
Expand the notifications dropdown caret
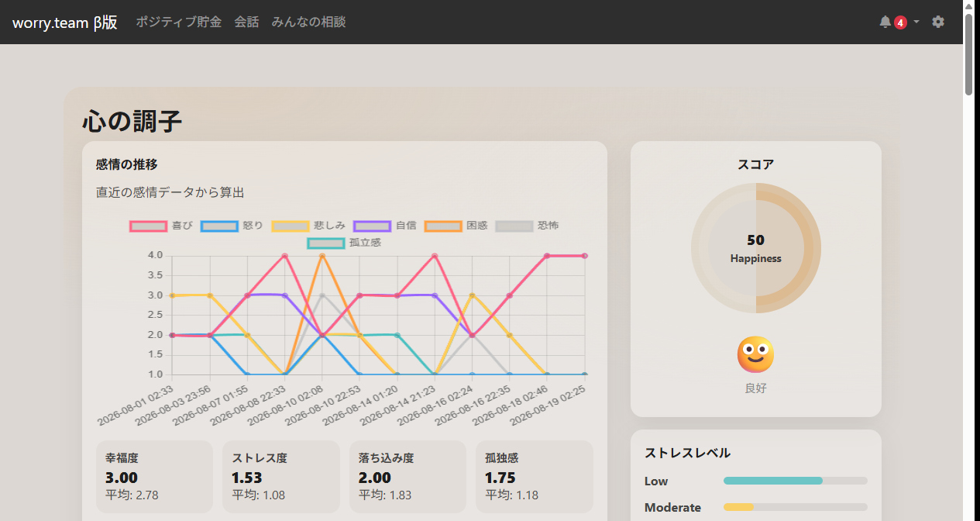point(916,22)
